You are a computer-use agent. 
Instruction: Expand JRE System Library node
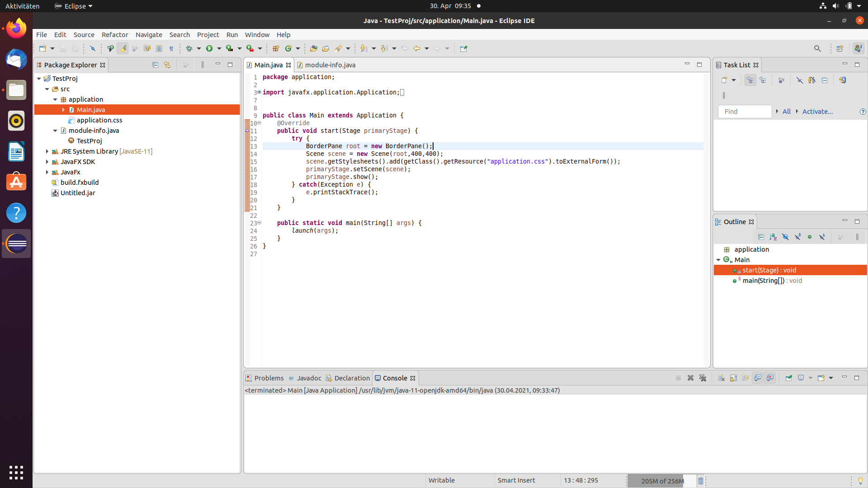(x=47, y=151)
